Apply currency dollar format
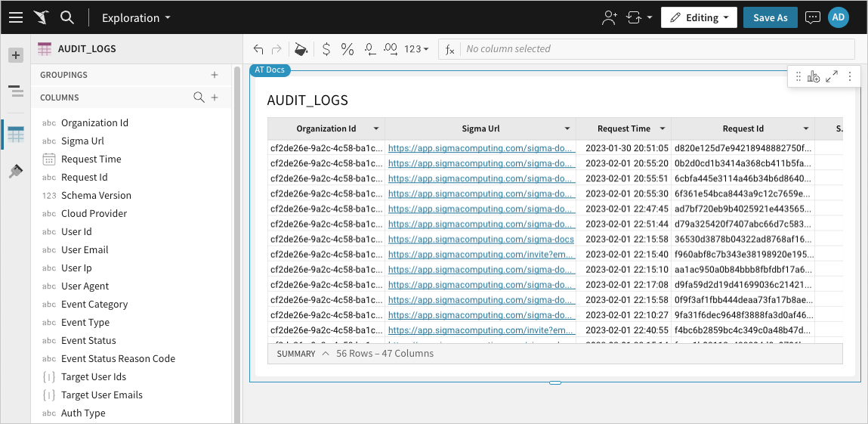Viewport: 868px width, 424px height. pyautogui.click(x=326, y=49)
